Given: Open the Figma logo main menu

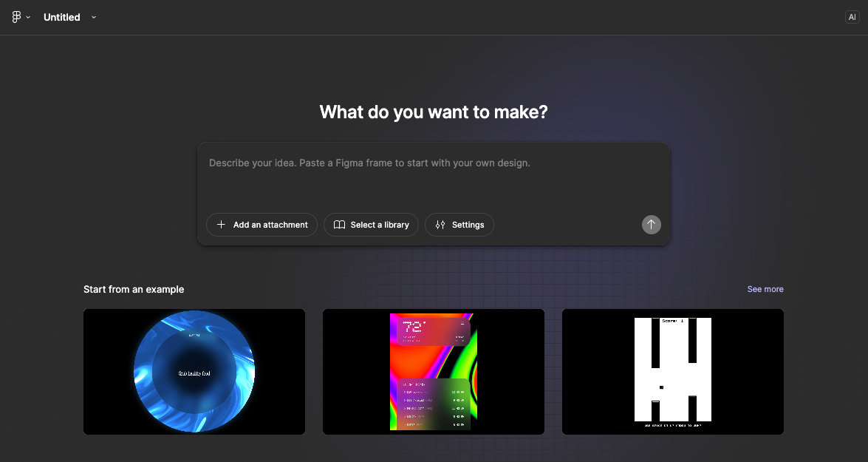Looking at the screenshot, I should [x=16, y=17].
